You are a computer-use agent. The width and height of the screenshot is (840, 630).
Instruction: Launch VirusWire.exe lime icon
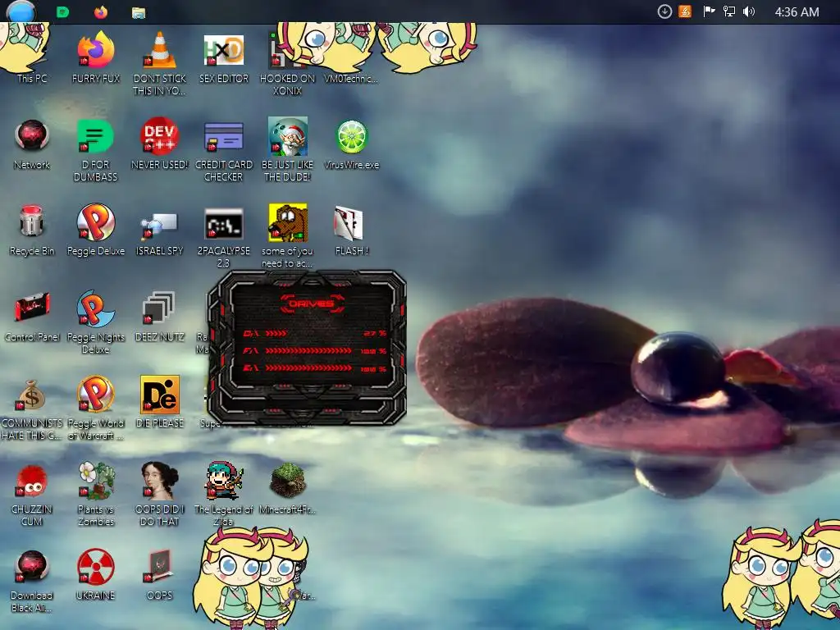coord(351,144)
